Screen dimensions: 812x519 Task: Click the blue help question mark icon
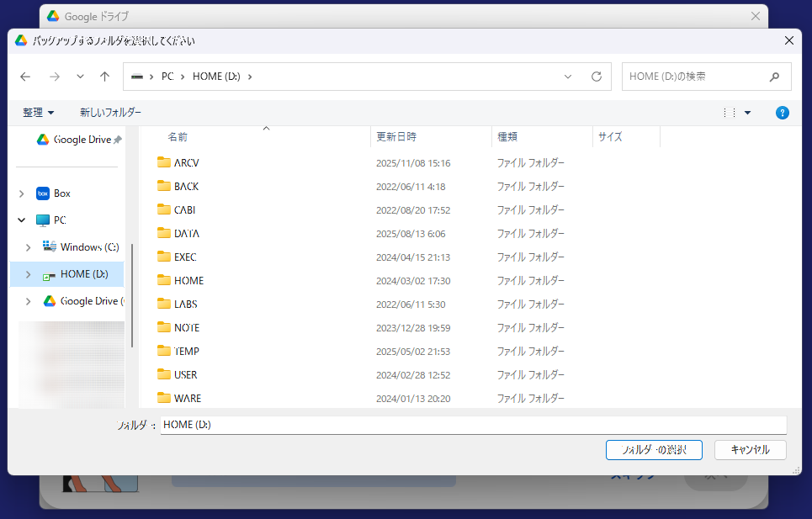coord(782,113)
